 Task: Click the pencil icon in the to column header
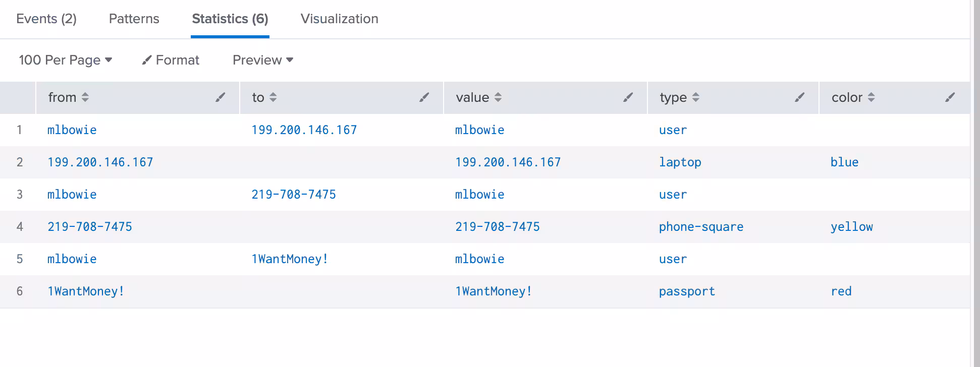[x=424, y=97]
